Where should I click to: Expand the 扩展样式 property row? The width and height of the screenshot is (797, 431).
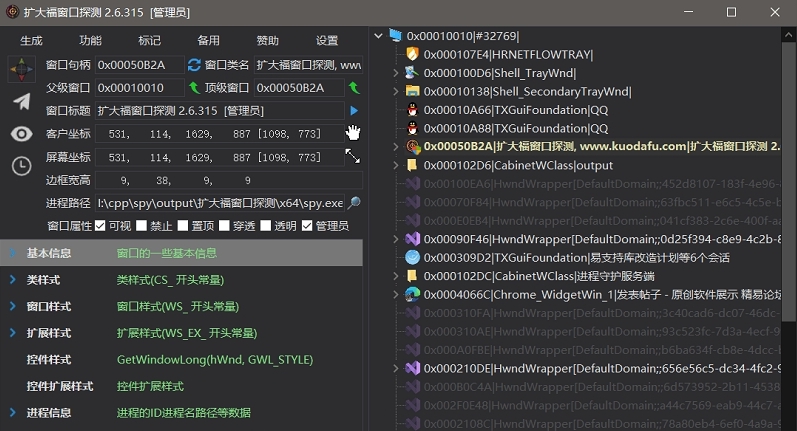(13, 333)
